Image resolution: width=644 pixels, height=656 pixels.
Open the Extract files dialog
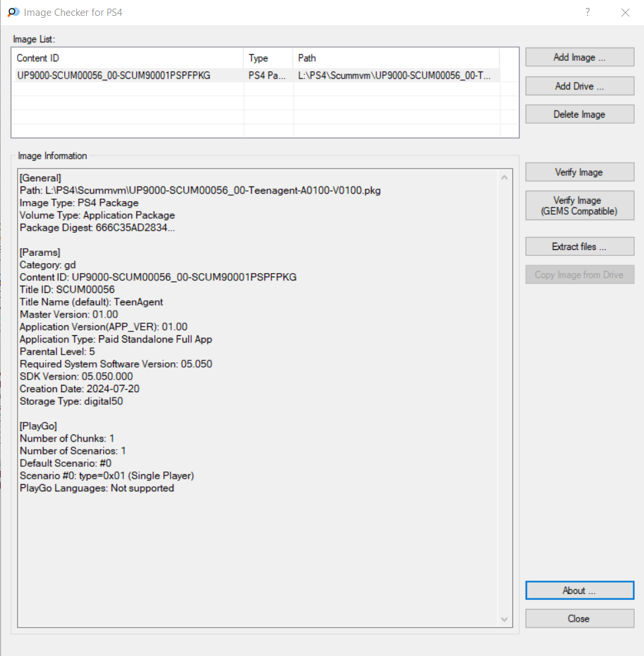[x=579, y=247]
